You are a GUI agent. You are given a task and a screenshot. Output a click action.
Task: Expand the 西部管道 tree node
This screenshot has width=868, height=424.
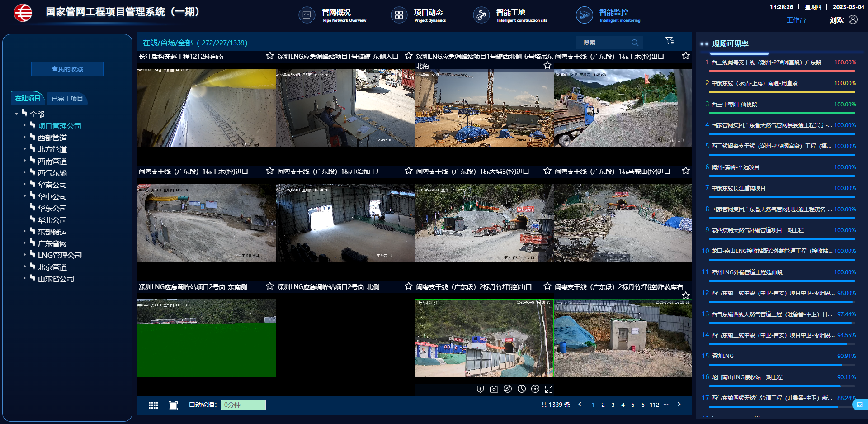tap(24, 137)
